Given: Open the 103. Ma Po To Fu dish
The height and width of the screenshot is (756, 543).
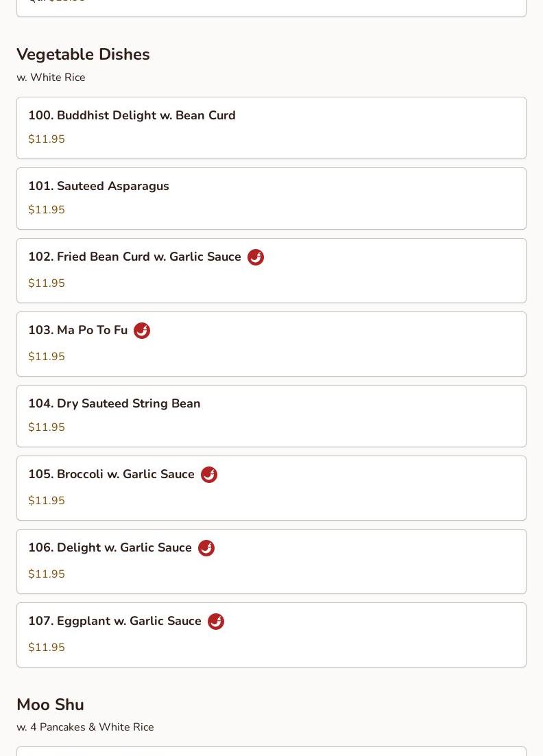Looking at the screenshot, I should [x=78, y=330].
